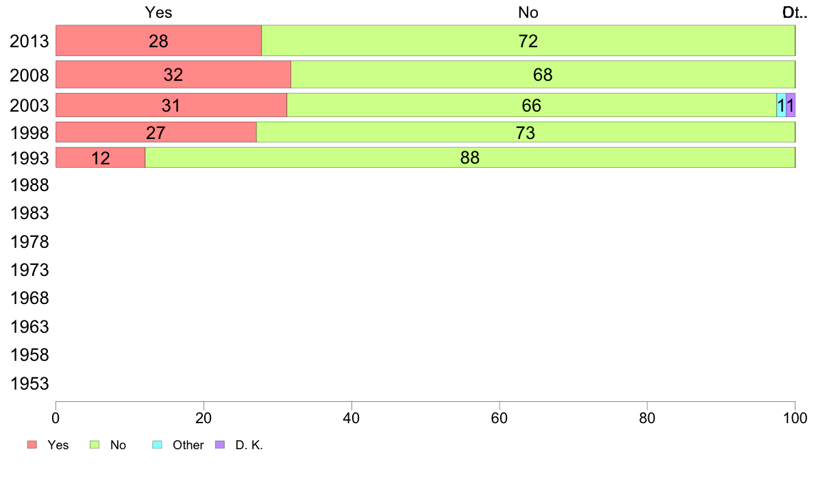Viewport: 814px width, 504px height.
Task: Click the 2008 No segment labeled 68
Action: (543, 74)
